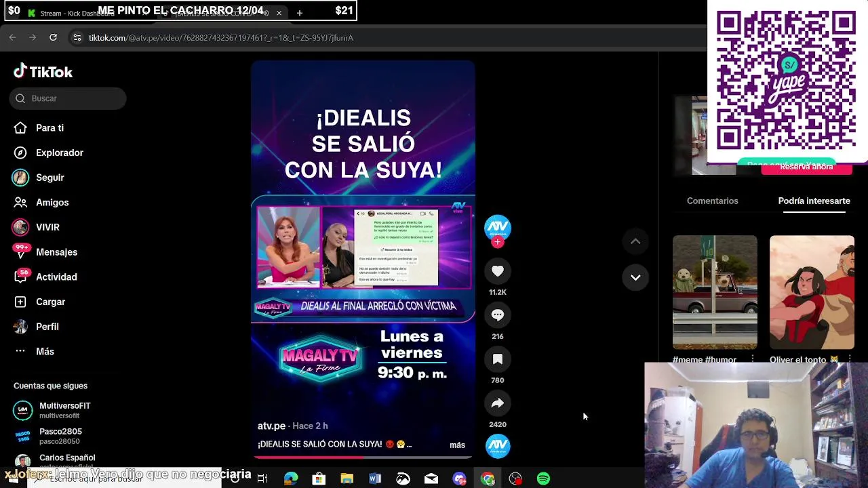This screenshot has height=488, width=868.
Task: Click the TikTok video player
Action: (x=363, y=259)
